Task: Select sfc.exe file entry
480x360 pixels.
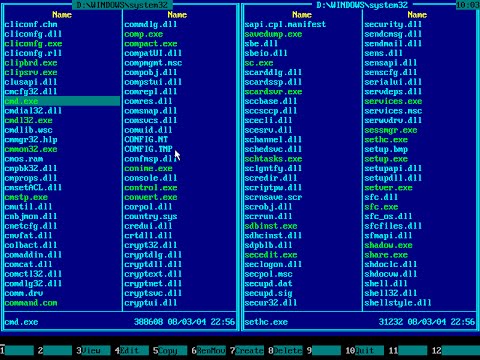Action: click(381, 207)
